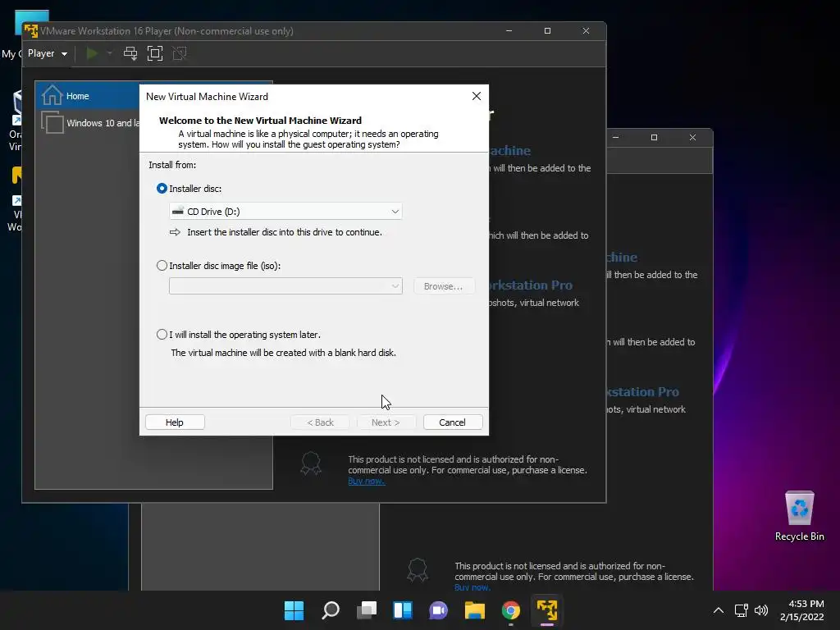Click the 'Insert the installer disc' hint text
The height and width of the screenshot is (630, 840).
coord(285,232)
